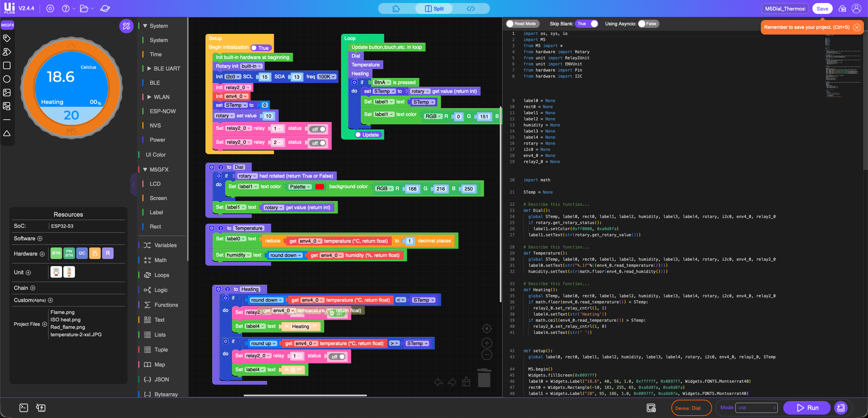Image resolution: width=868 pixels, height=418 pixels.
Task: Click the Run button
Action: [x=807, y=408]
